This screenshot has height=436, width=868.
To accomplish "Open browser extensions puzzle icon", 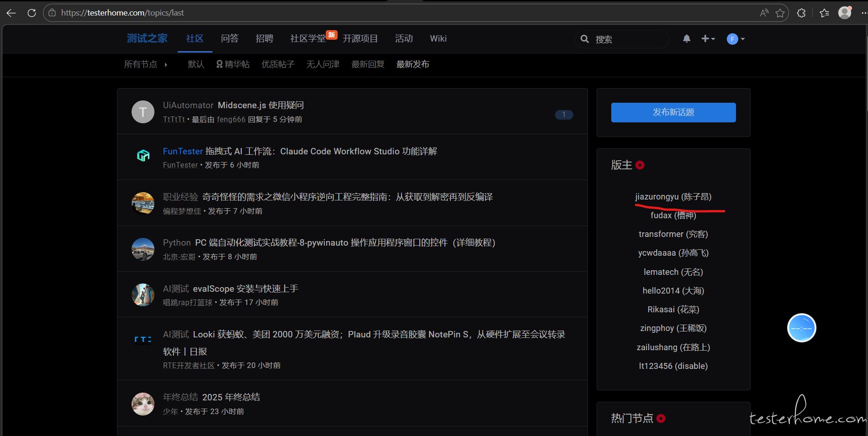I will (x=801, y=13).
